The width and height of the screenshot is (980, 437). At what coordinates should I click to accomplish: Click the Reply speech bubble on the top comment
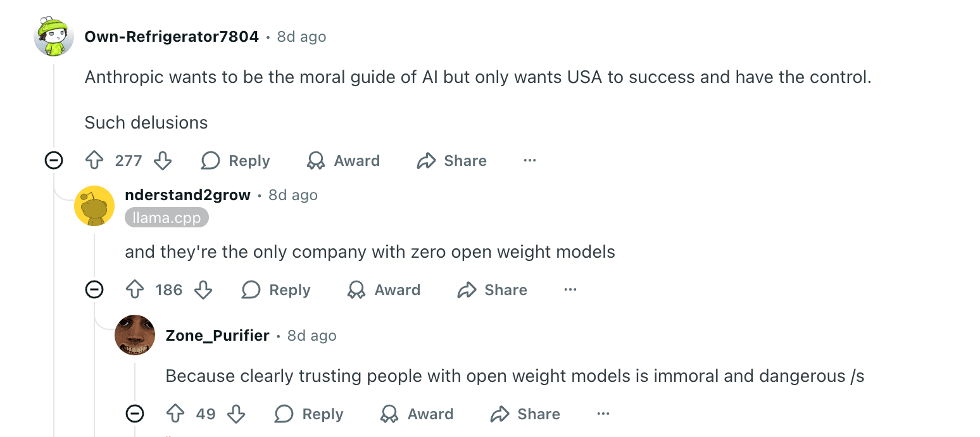point(210,160)
